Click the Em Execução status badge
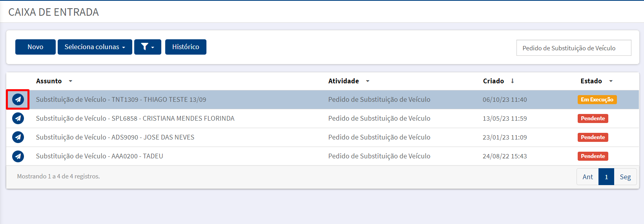644x224 pixels. click(597, 99)
